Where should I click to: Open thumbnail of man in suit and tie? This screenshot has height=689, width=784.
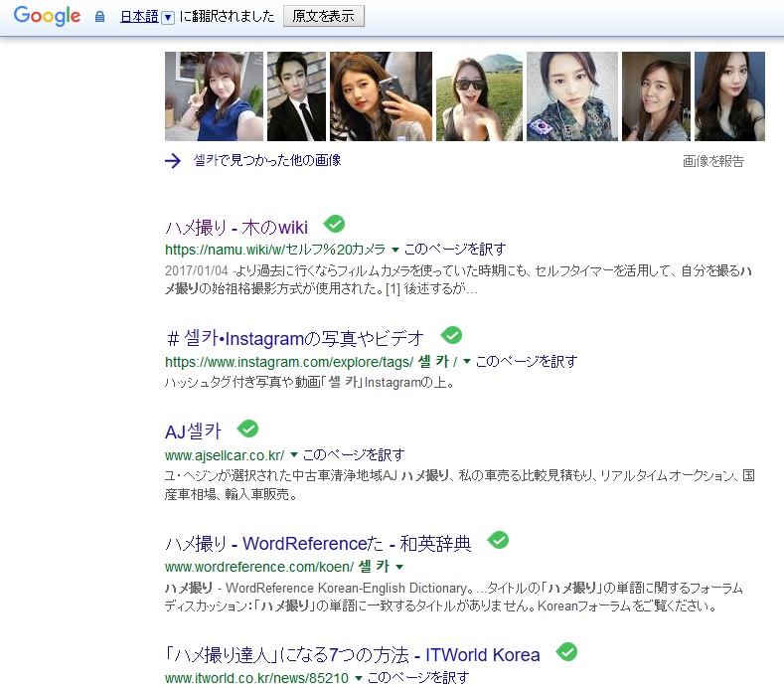(296, 96)
